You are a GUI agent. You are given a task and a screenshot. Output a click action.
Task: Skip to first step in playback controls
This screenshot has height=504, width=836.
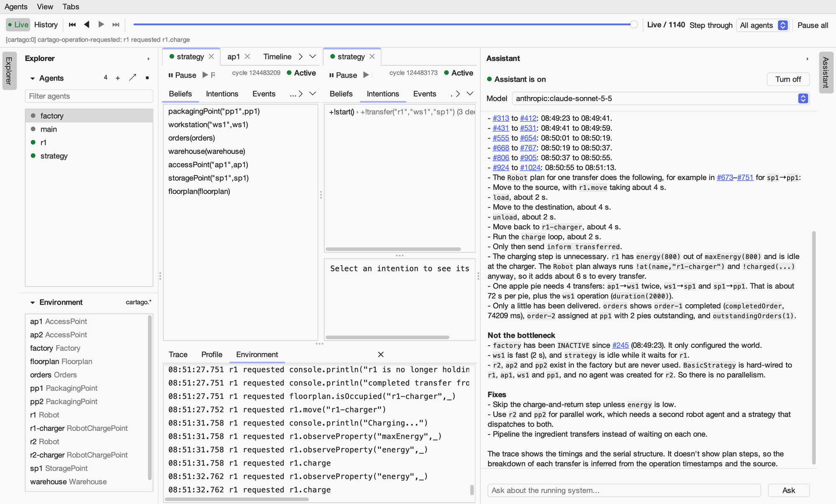(72, 25)
